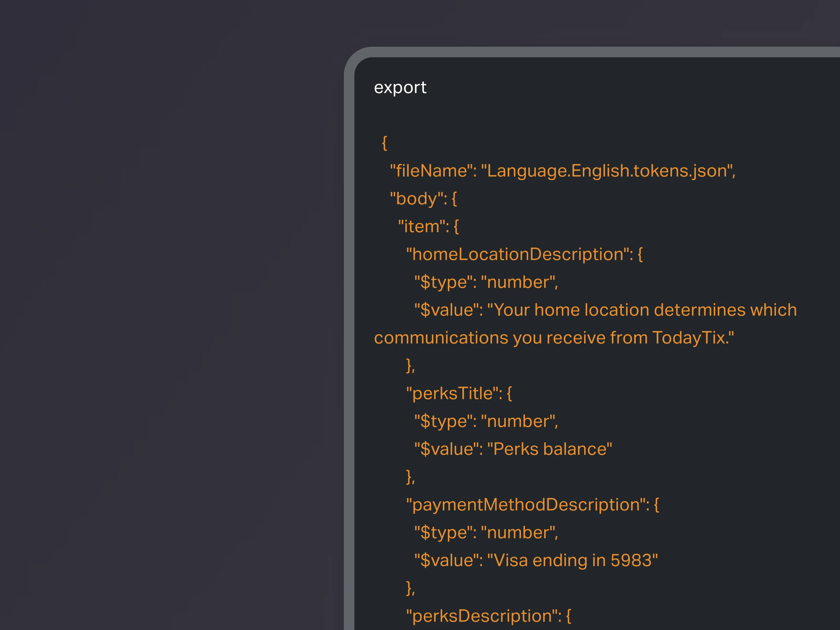Click the "export" heading text
The image size is (840, 630).
click(400, 88)
